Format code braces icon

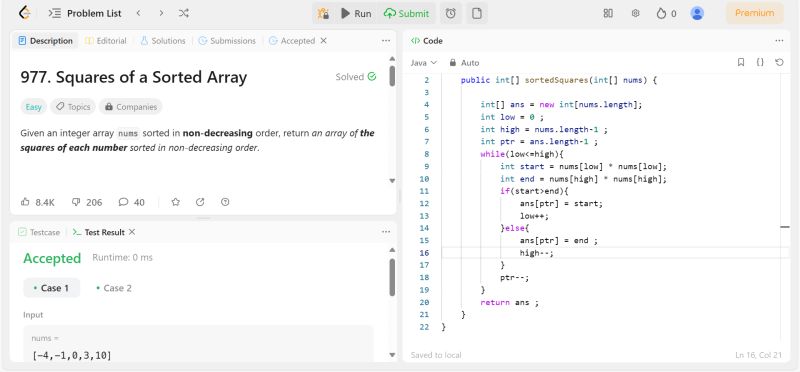pyautogui.click(x=760, y=62)
